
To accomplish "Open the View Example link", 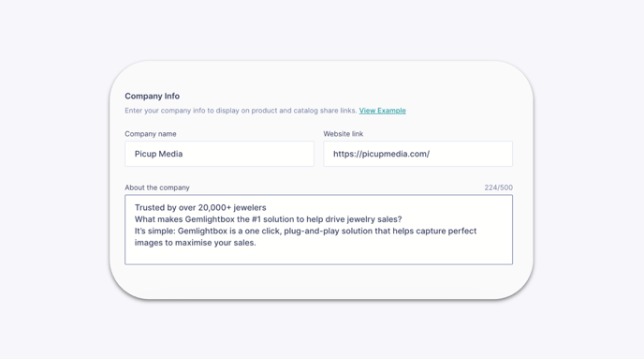I will (382, 111).
